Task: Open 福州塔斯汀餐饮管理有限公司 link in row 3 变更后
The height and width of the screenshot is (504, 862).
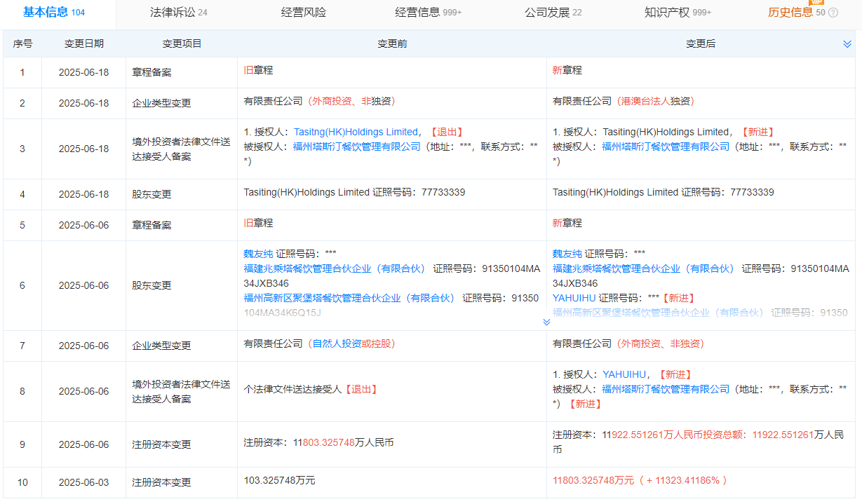Action: [x=666, y=147]
